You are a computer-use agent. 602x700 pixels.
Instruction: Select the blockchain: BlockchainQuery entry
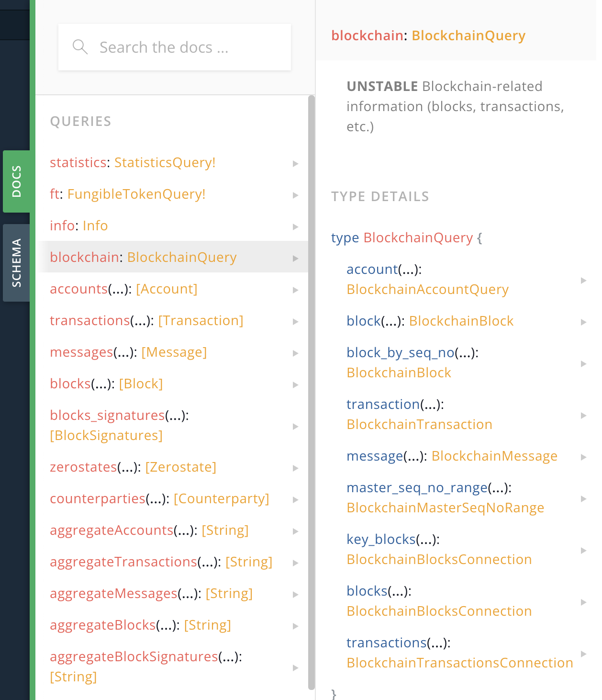172,257
